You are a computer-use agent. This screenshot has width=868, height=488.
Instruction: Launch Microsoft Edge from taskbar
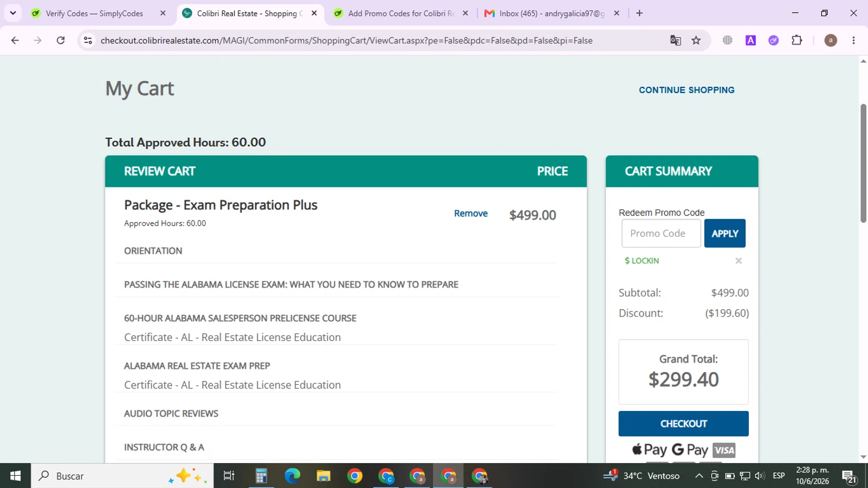coord(292,476)
